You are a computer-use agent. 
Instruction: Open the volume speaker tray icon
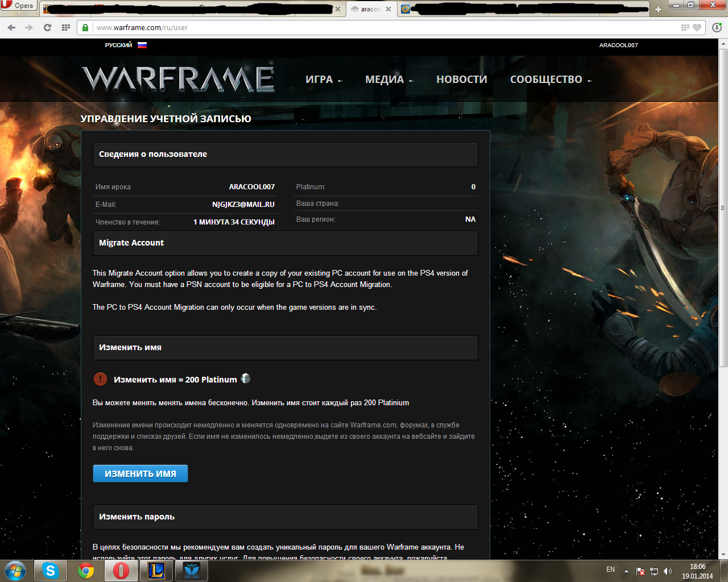coord(668,571)
